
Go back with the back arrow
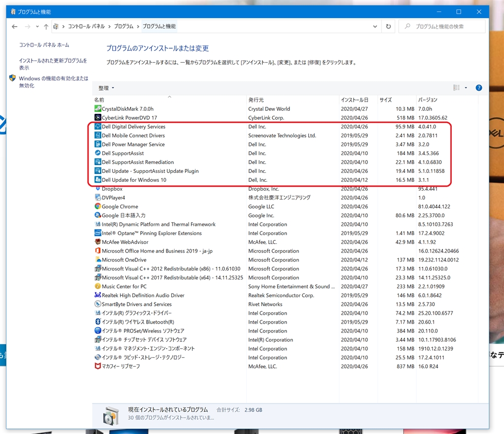coord(14,27)
